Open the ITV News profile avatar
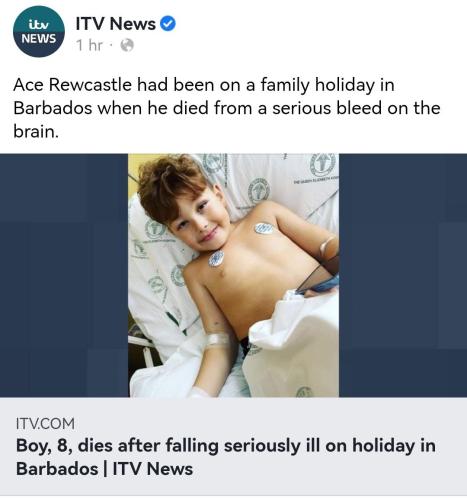467x500 pixels. click(39, 31)
